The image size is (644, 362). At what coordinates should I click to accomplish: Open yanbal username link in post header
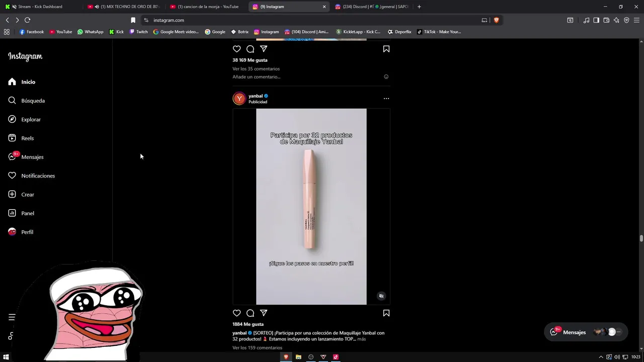[256, 96]
